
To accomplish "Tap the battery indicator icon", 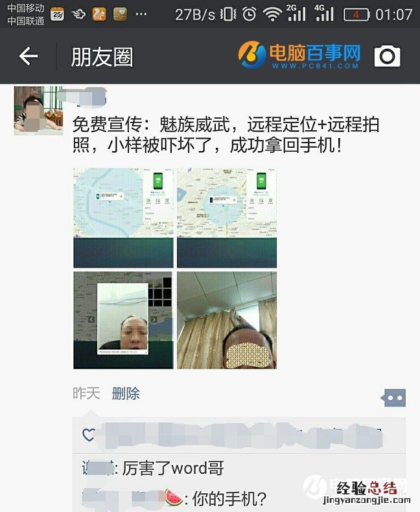I will [x=356, y=15].
